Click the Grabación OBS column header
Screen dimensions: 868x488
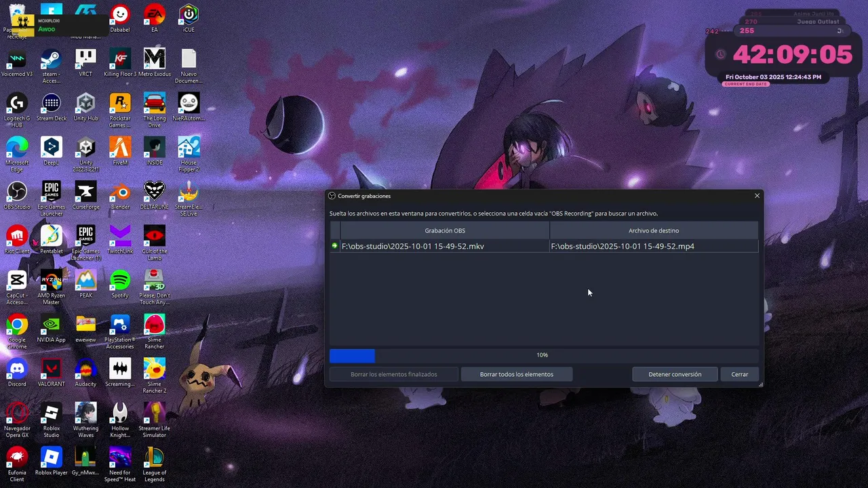click(x=445, y=230)
